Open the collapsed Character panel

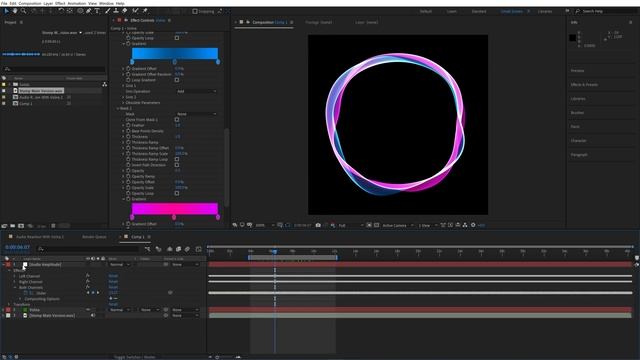tap(578, 140)
